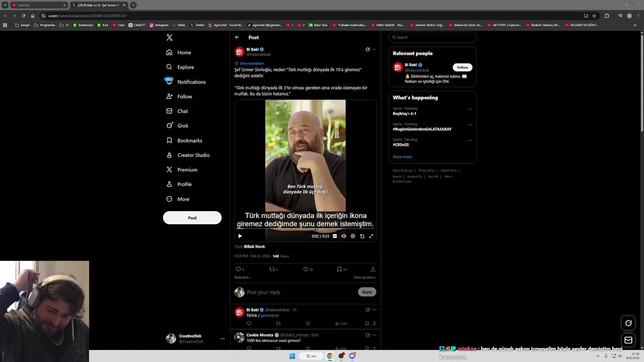Share the main post
This screenshot has height=362, width=644.
point(373,269)
